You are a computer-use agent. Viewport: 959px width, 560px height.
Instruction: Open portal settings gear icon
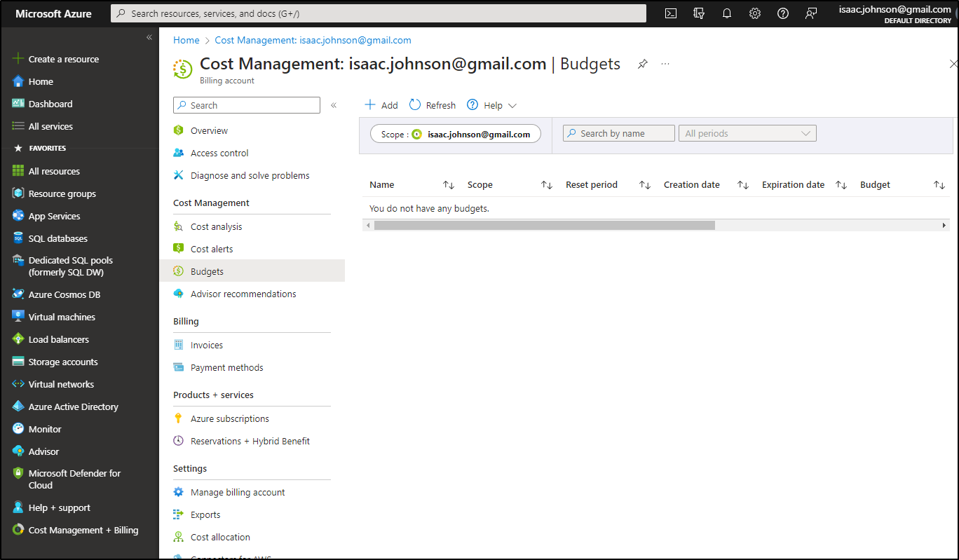[755, 13]
